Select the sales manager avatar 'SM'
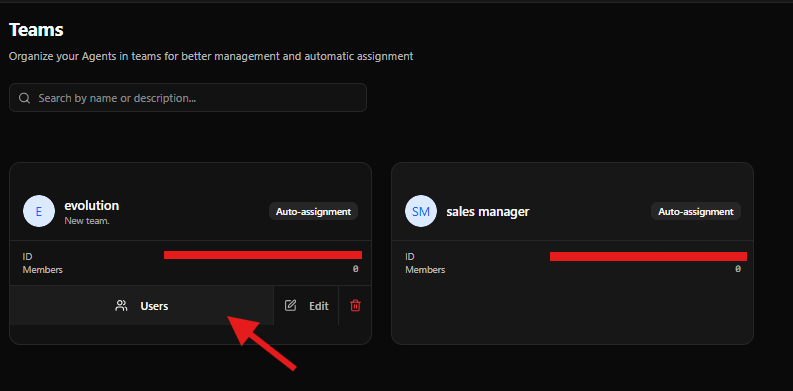 [x=421, y=211]
